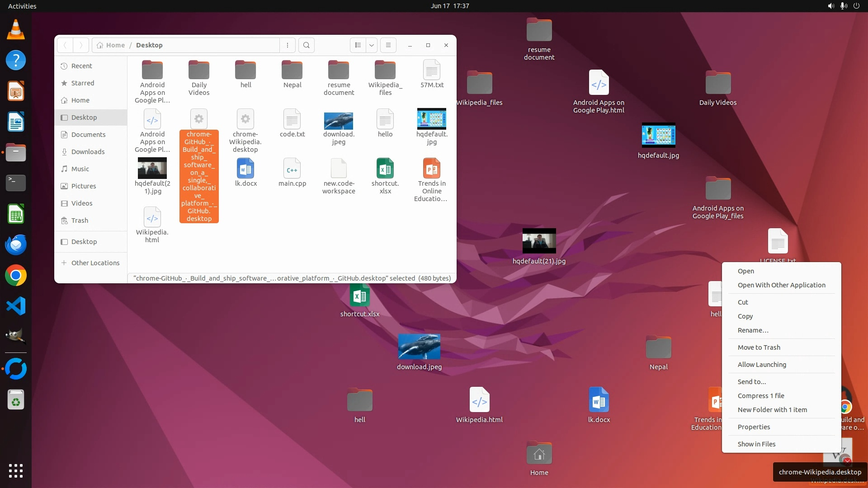Open Show Applications grid in dock

tap(16, 470)
